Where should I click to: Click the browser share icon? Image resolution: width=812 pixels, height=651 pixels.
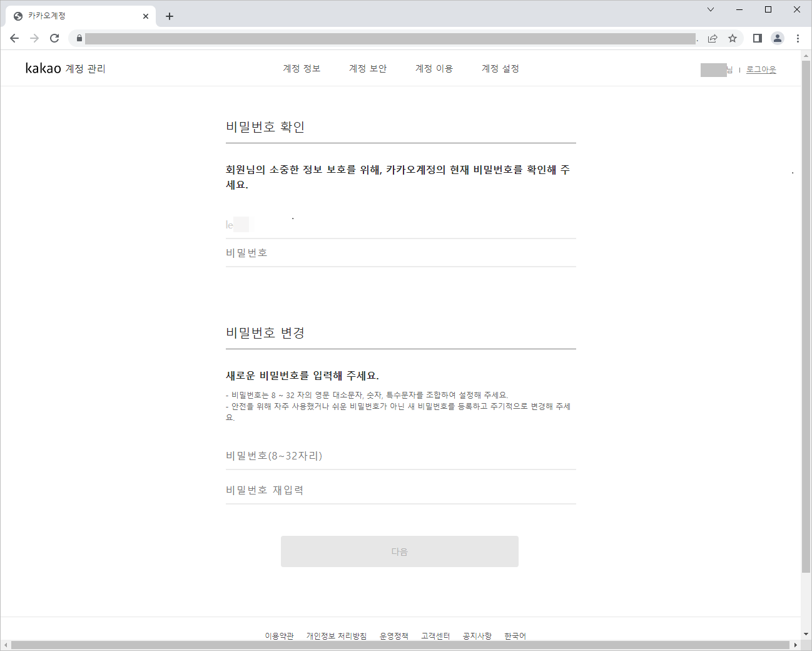pyautogui.click(x=713, y=38)
